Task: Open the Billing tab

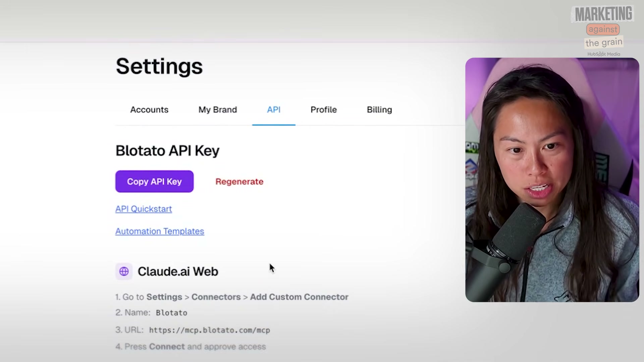Action: click(x=379, y=110)
